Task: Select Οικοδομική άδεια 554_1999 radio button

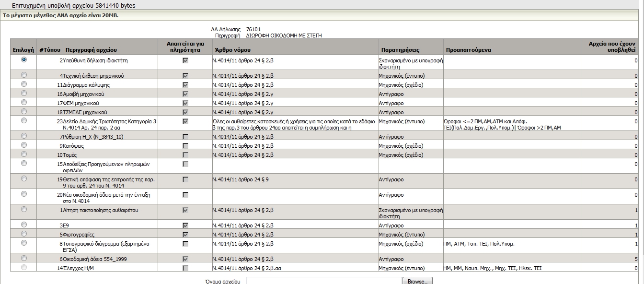Action: pos(24,258)
